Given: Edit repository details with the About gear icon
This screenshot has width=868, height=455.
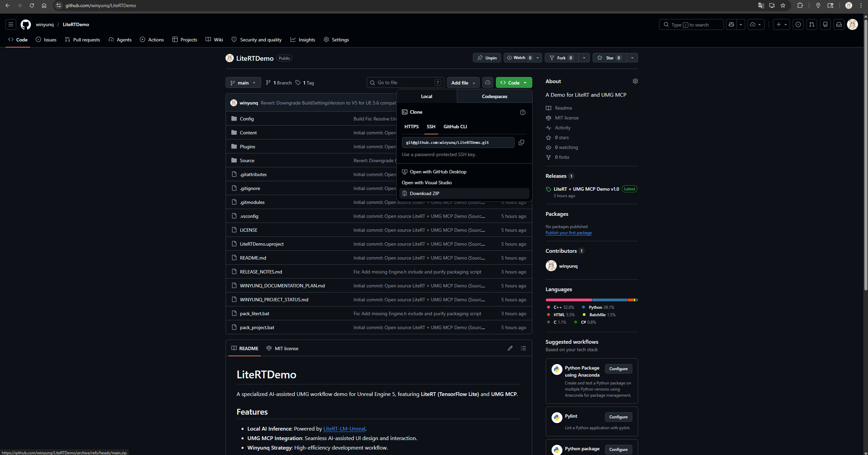Looking at the screenshot, I should (x=635, y=81).
